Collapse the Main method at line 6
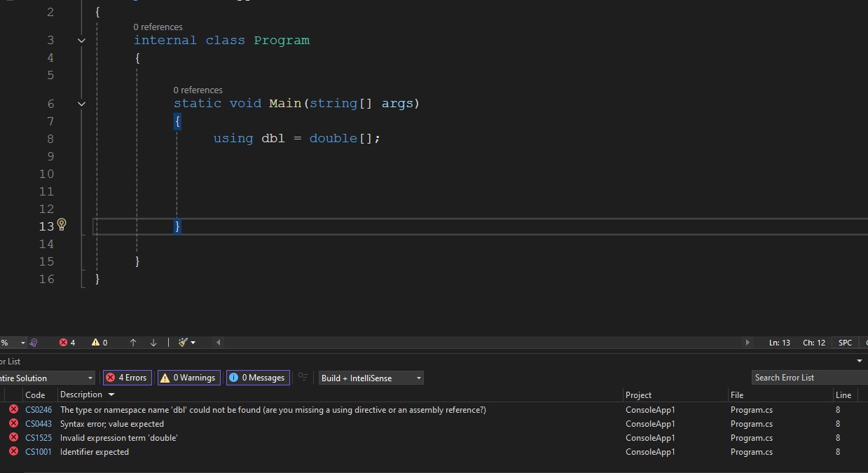Viewport: 868px width, 473px height. [x=81, y=104]
